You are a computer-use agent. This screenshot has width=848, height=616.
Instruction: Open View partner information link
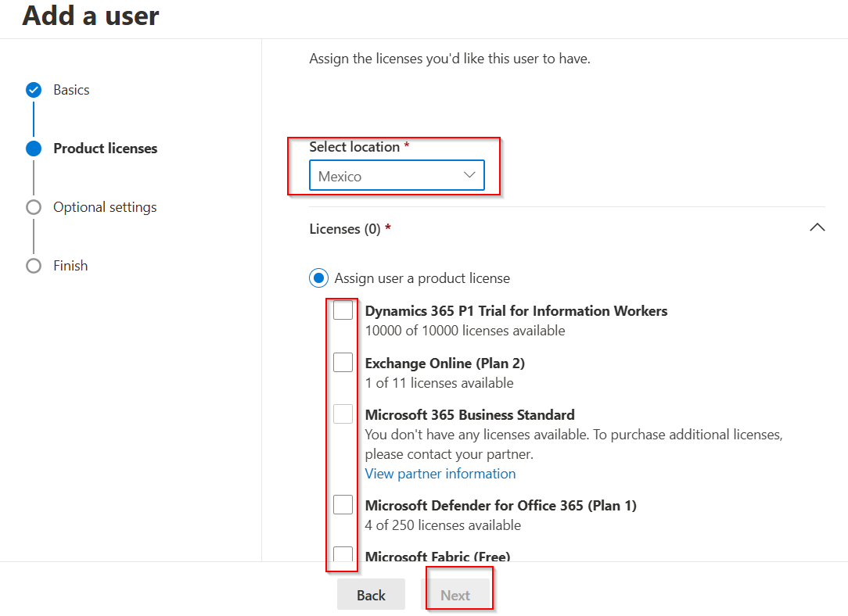[x=440, y=474]
